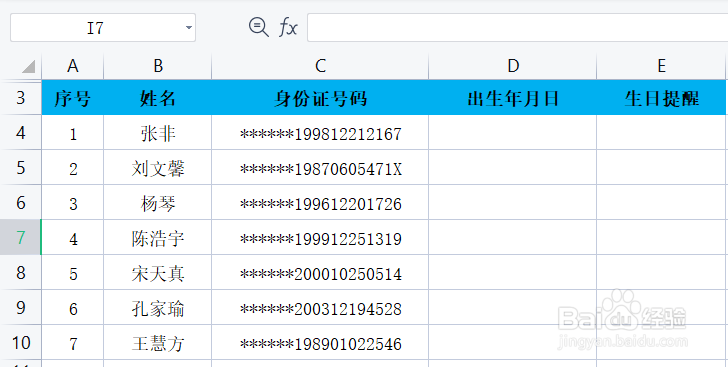This screenshot has height=367, width=728.
Task: Click into the formula bar input
Action: point(517,27)
